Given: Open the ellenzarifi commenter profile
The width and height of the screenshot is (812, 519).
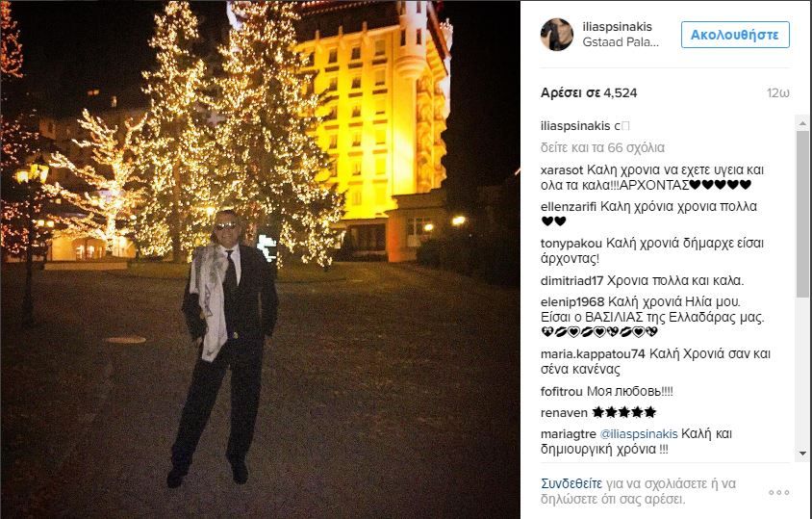Looking at the screenshot, I should pyautogui.click(x=569, y=206).
